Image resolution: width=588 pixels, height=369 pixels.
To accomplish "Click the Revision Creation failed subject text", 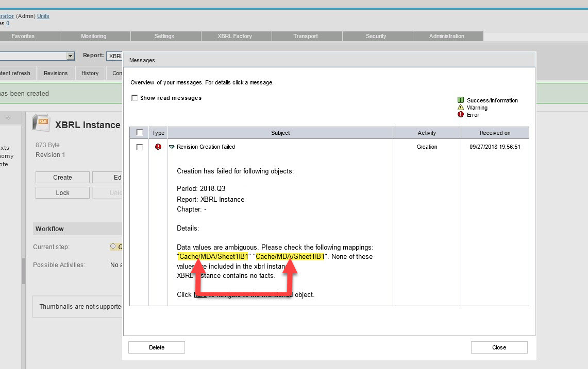I will click(x=206, y=147).
